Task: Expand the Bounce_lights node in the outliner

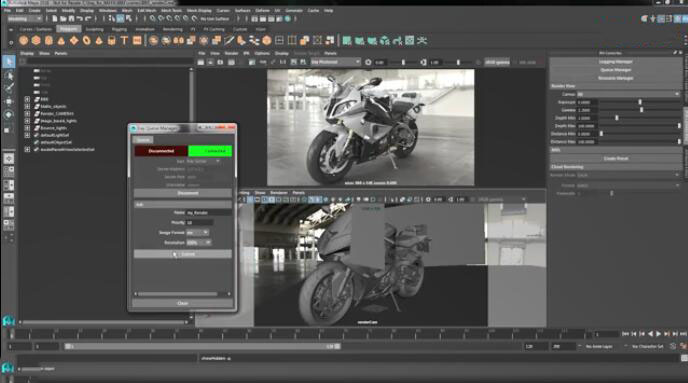Action: pyautogui.click(x=27, y=128)
